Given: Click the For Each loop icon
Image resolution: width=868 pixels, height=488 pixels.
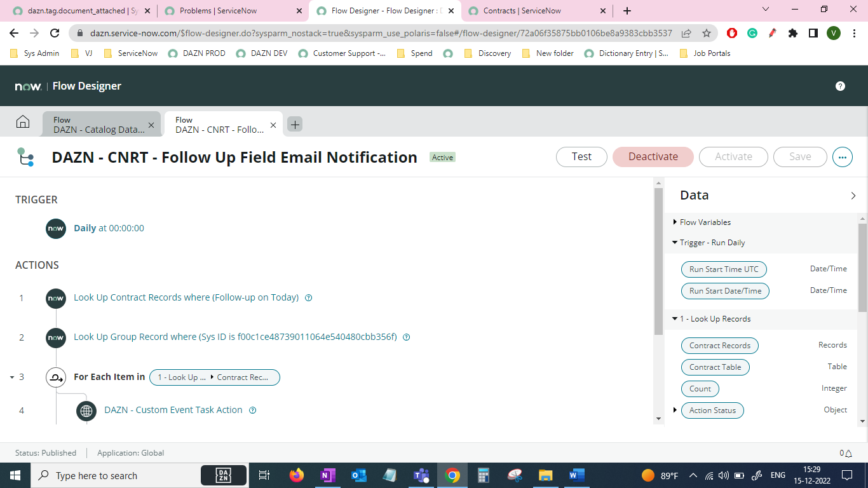Looking at the screenshot, I should click(56, 377).
